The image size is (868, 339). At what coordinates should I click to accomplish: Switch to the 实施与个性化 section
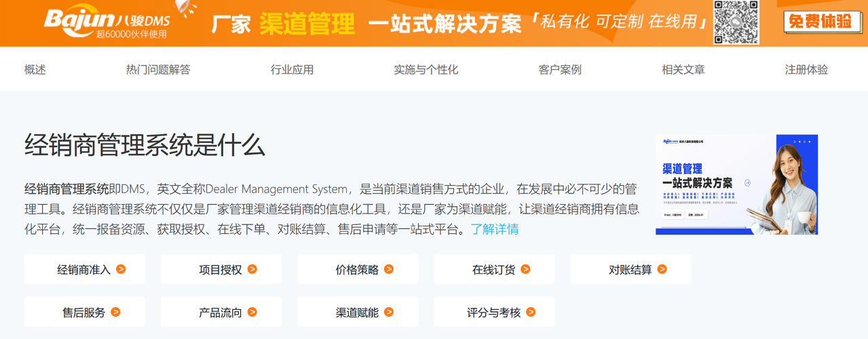pos(426,69)
